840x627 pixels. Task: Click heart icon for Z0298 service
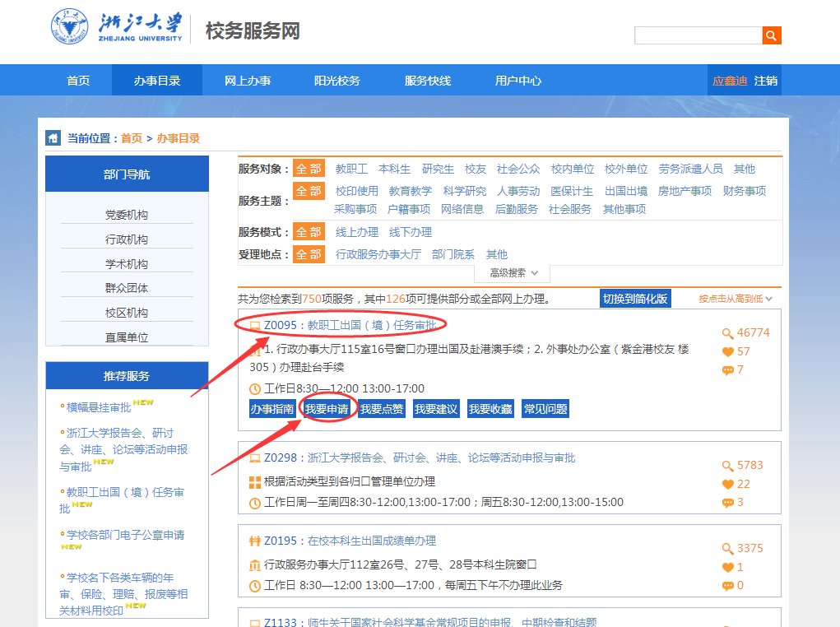[x=727, y=485]
